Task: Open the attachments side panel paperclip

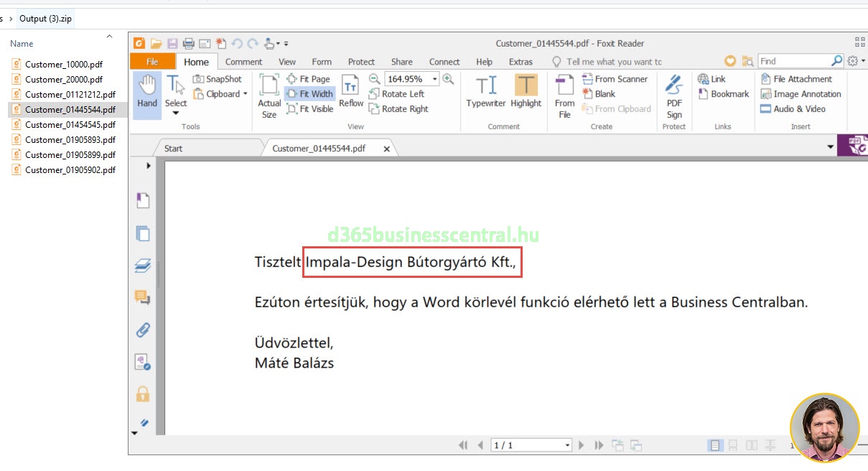Action: pyautogui.click(x=143, y=330)
